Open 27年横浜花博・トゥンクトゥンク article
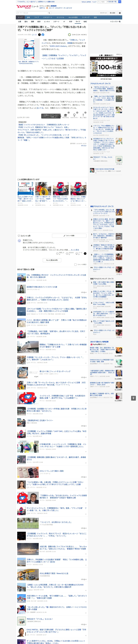 tap(63, 445)
